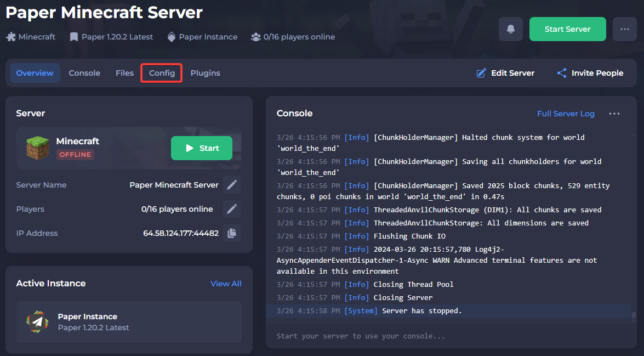
Task: Copy the IP Address with copy icon
Action: (232, 233)
